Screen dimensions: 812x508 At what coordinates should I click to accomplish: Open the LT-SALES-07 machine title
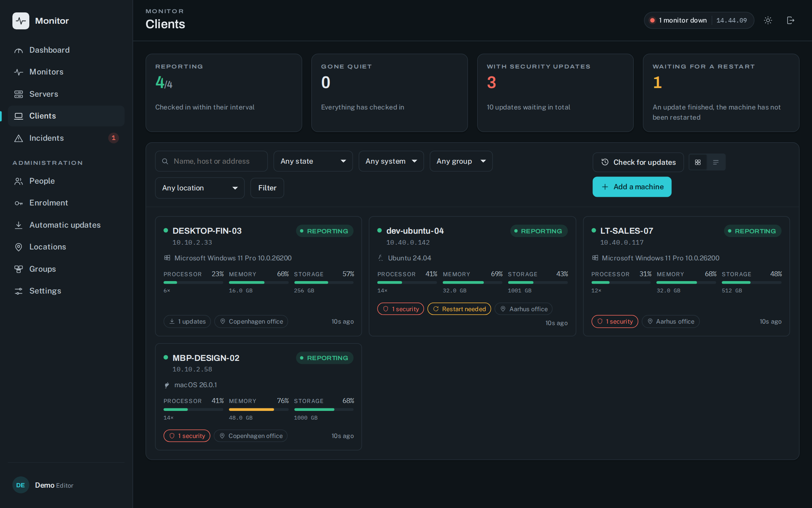click(627, 231)
